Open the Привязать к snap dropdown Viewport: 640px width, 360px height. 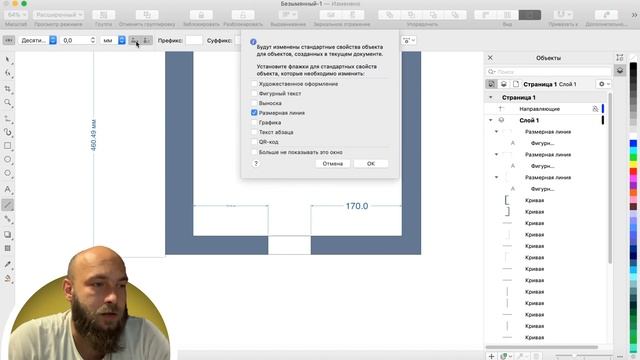tap(563, 15)
